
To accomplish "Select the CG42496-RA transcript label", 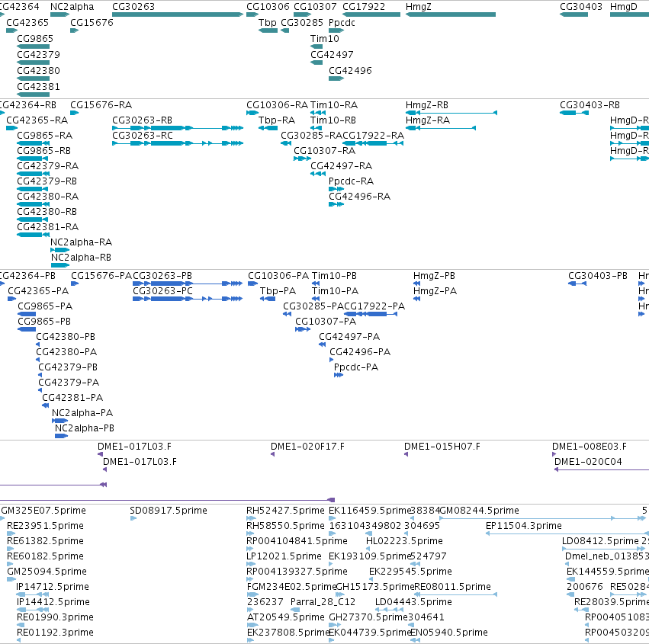I will [x=360, y=196].
